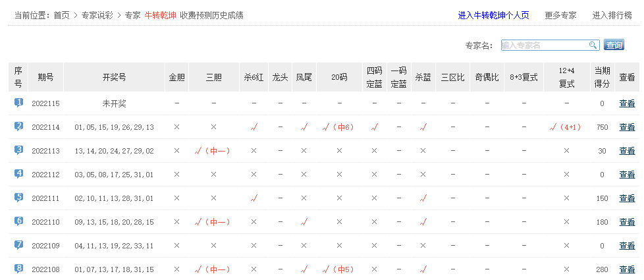Focus the 输入专家名 expert name field
The image size is (644, 280).
coord(544,45)
